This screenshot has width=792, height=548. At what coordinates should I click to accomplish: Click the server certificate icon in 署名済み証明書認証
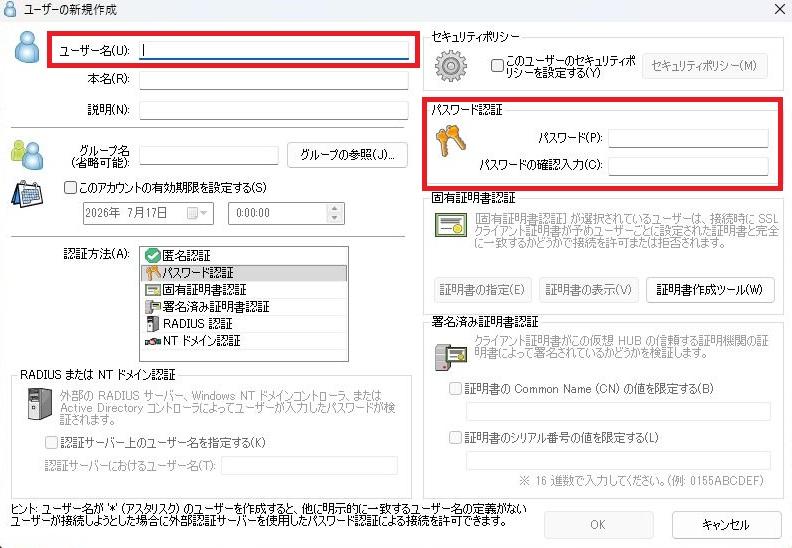tap(451, 357)
